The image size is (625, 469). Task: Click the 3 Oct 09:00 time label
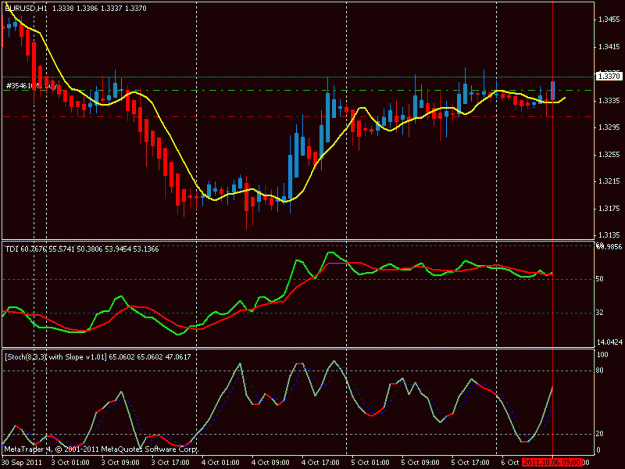point(120,463)
